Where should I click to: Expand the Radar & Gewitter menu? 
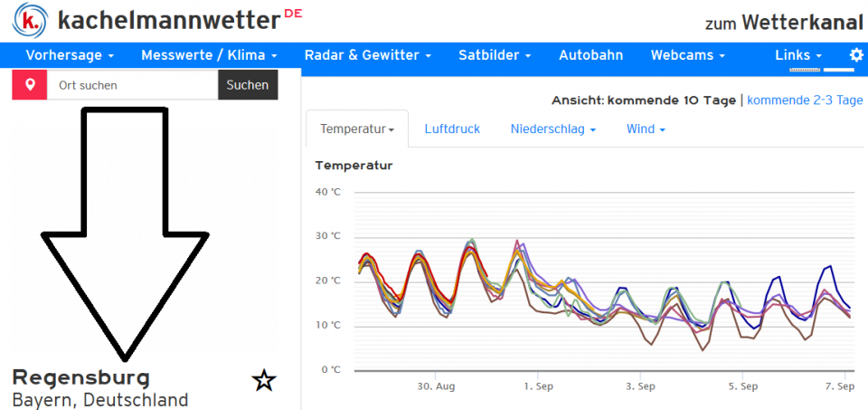[367, 55]
